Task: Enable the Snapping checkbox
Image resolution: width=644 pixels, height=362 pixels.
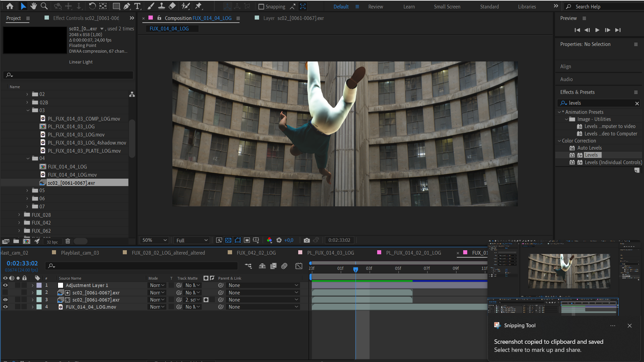Action: [261, 7]
